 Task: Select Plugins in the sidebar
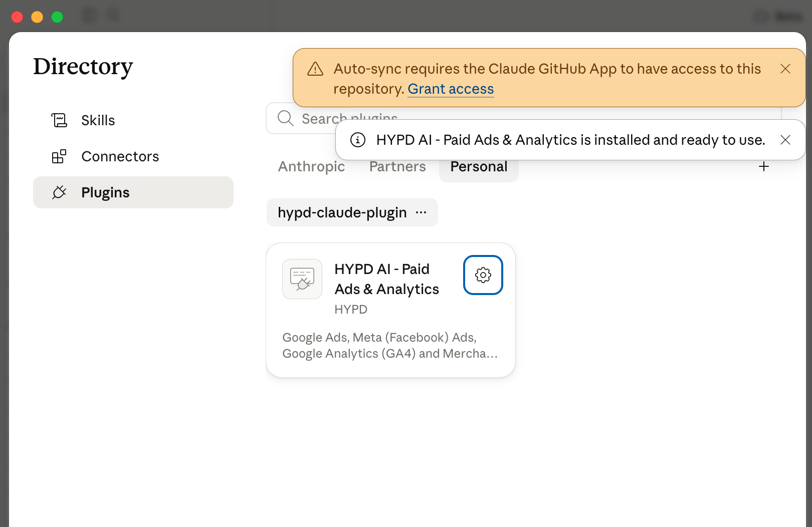click(x=133, y=192)
